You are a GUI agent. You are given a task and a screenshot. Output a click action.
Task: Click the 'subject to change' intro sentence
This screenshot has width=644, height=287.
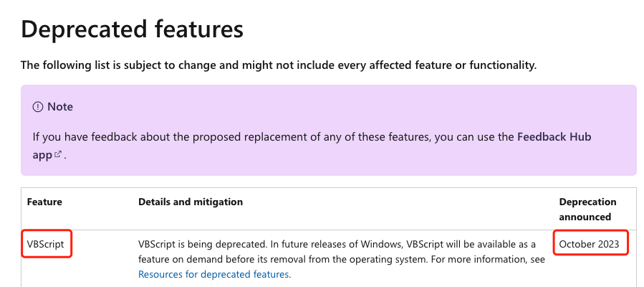[x=279, y=65]
